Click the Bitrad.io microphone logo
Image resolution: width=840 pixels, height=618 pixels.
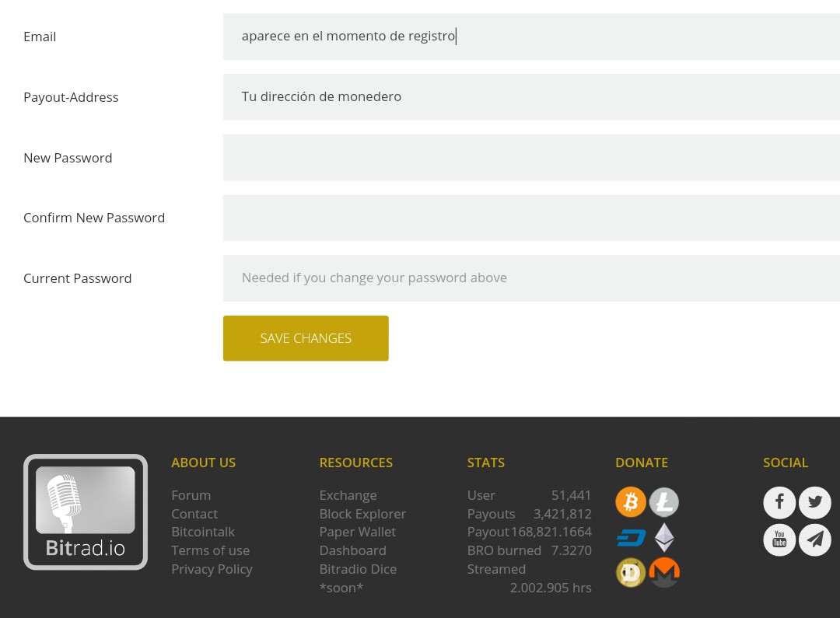tap(86, 512)
